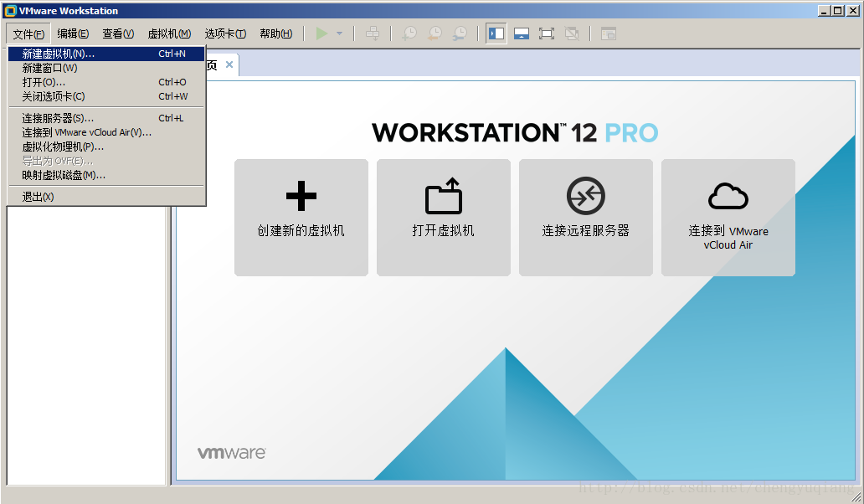The height and width of the screenshot is (504, 864).
Task: Open the 编辑(E) menu
Action: click(x=73, y=34)
